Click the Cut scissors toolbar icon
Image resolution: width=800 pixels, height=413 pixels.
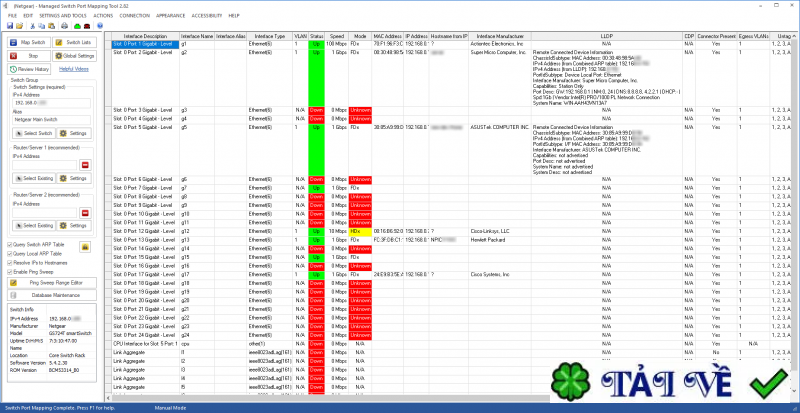click(x=33, y=26)
